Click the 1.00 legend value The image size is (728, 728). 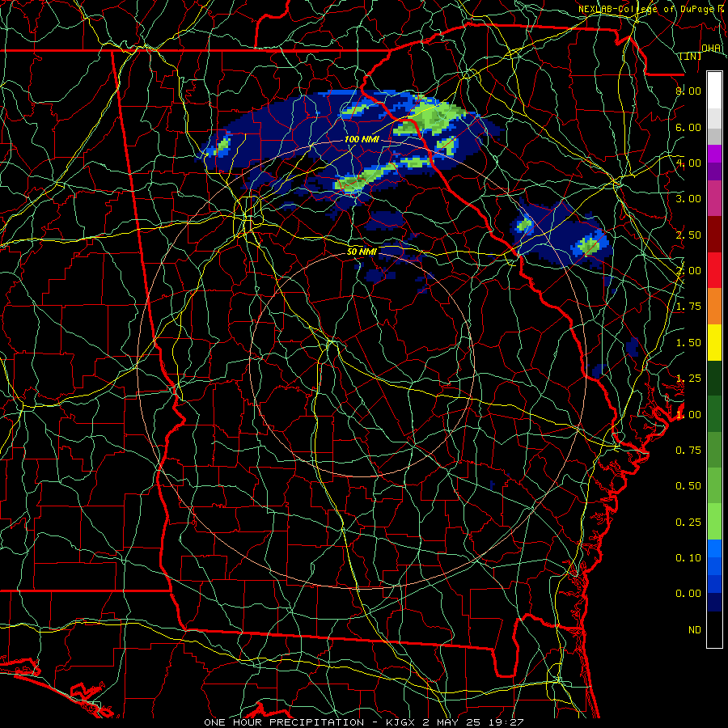[x=688, y=415]
